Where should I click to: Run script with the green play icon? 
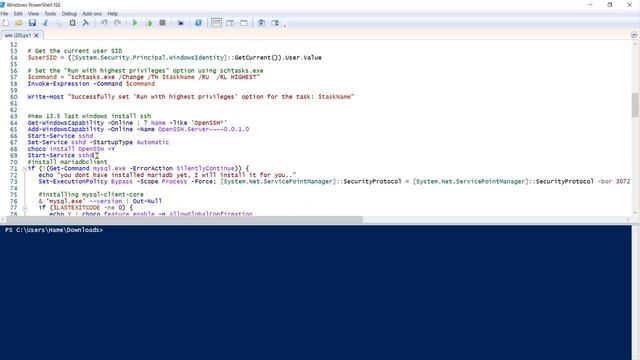coord(135,23)
